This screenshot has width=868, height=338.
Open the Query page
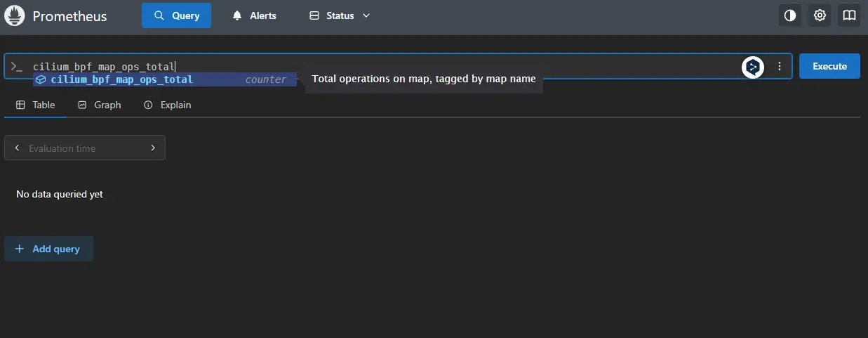point(176,15)
